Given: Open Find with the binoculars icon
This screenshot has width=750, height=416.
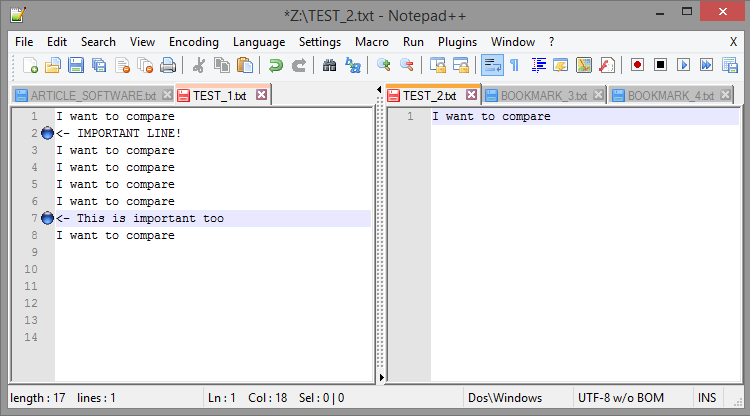Looking at the screenshot, I should pyautogui.click(x=330, y=65).
